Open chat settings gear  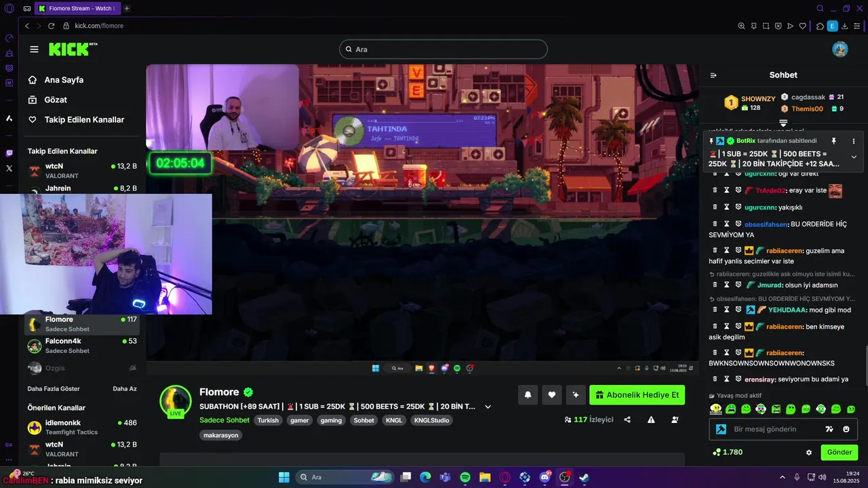point(808,452)
